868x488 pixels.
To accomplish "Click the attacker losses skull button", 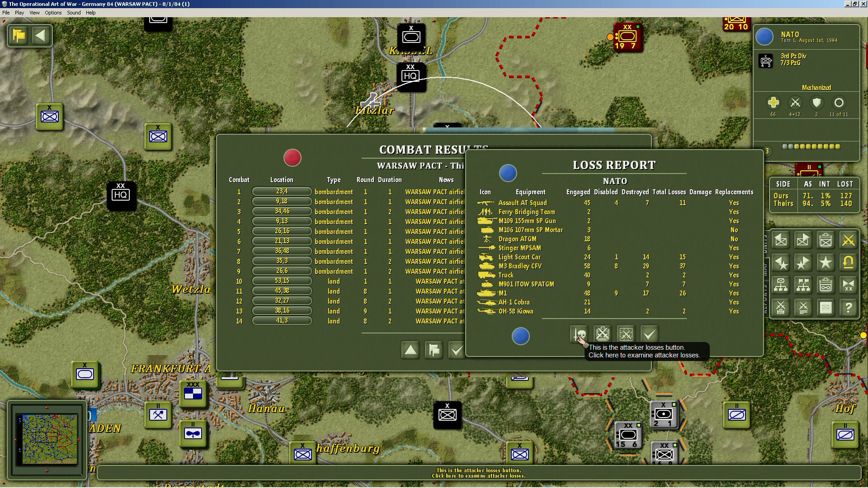I will pos(579,334).
